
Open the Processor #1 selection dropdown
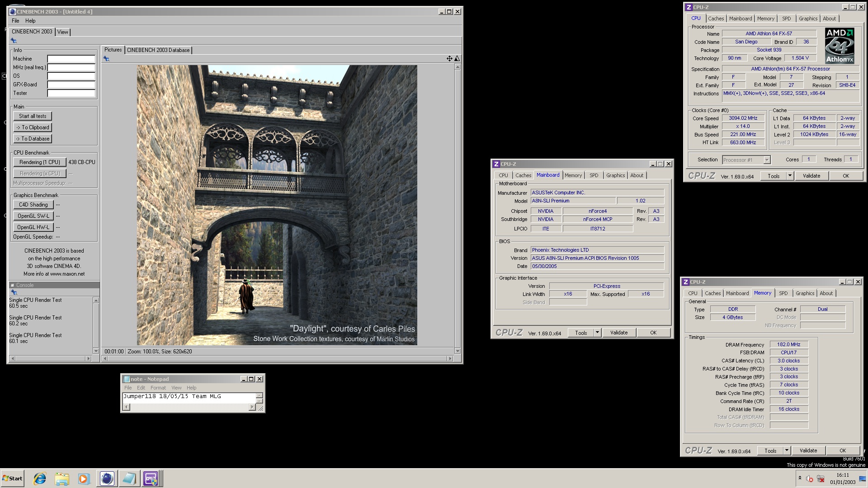[767, 160]
